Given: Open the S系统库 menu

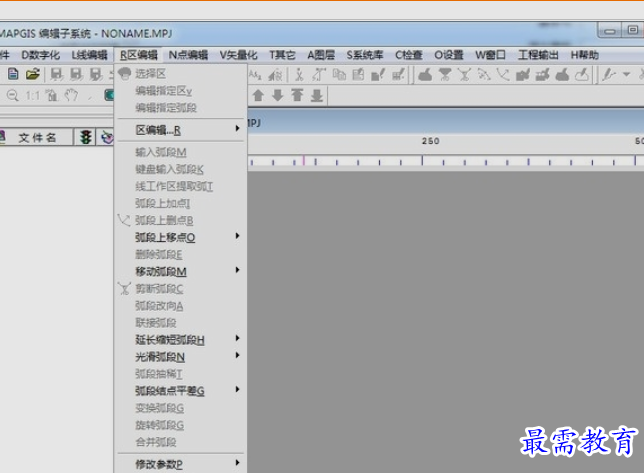Looking at the screenshot, I should tap(365, 55).
